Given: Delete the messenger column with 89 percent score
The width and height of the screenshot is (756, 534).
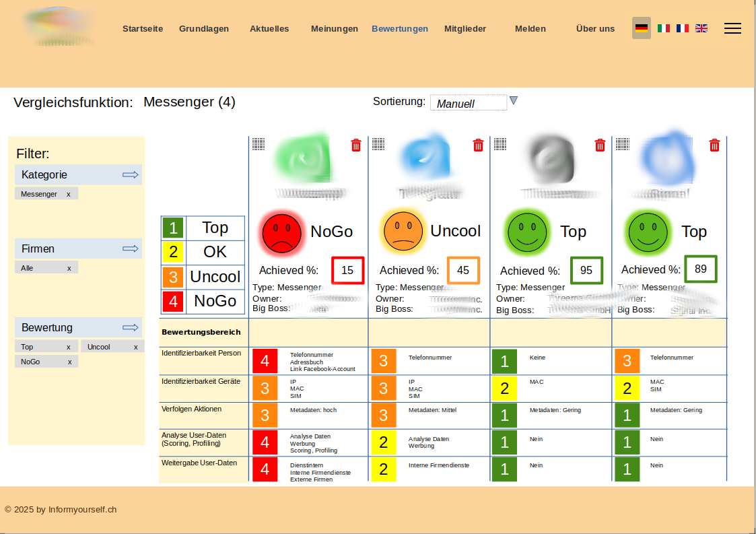Looking at the screenshot, I should 715,145.
